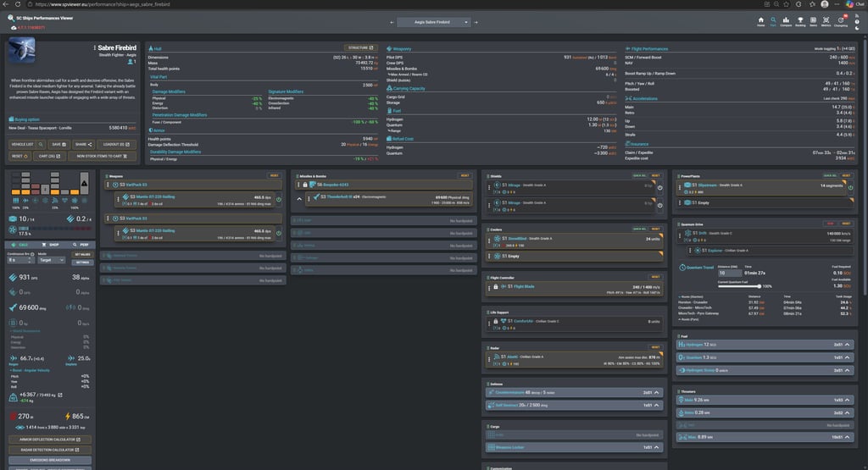Click the ARMOR DEFLECTION CALCULATOR button
868x470 pixels.
point(48,440)
